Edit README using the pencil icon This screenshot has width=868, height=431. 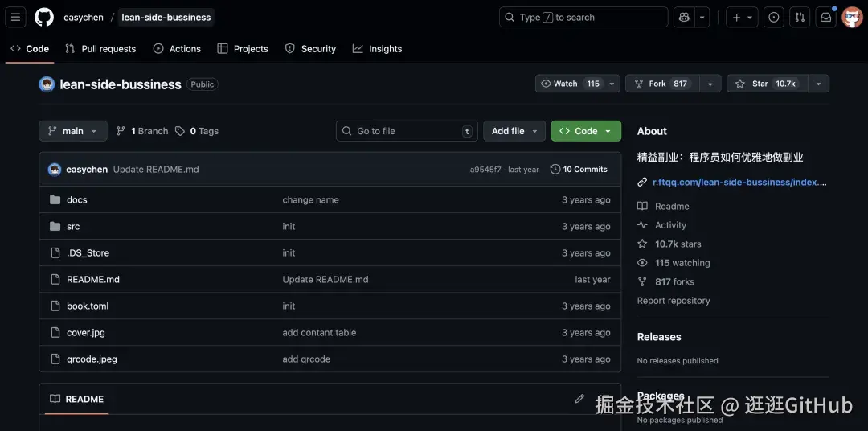point(579,399)
